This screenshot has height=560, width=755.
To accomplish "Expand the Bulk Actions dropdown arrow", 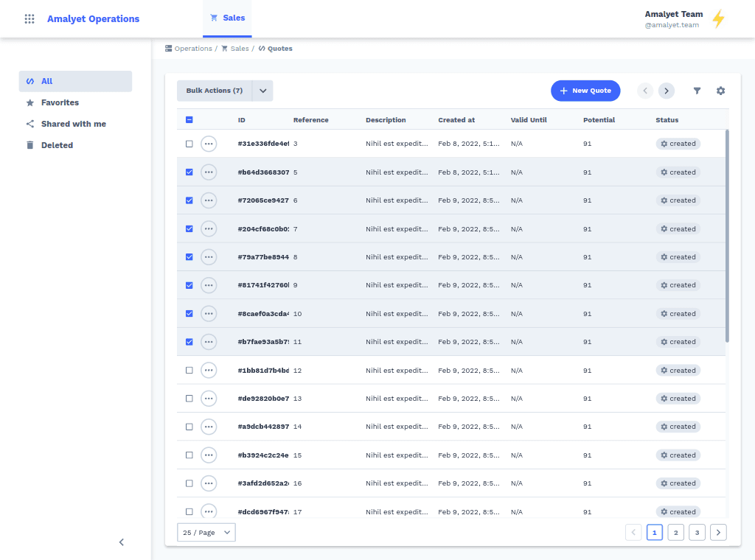I will click(x=262, y=91).
